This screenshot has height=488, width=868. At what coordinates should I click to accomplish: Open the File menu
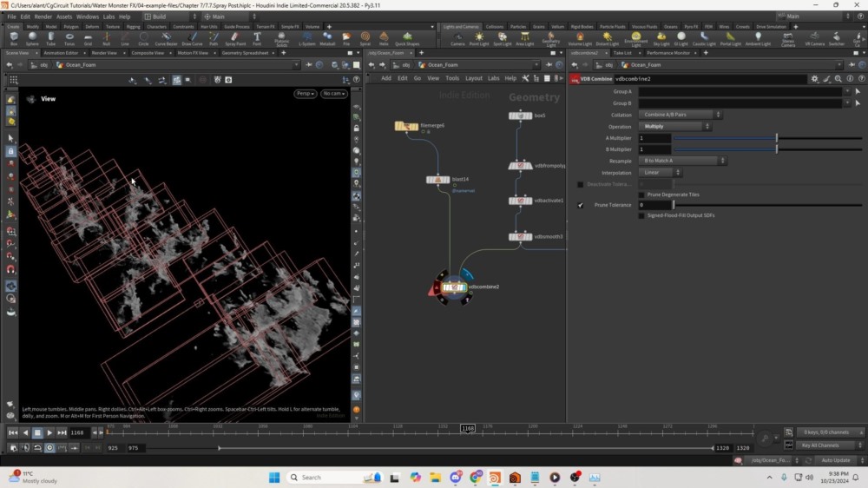tap(11, 16)
